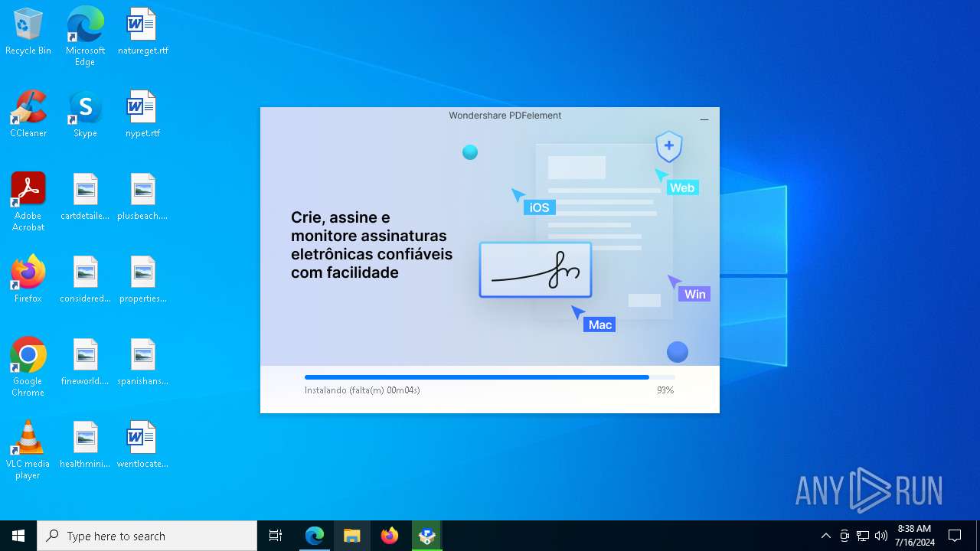Image resolution: width=980 pixels, height=551 pixels.
Task: Open the notification center
Action: point(955,536)
